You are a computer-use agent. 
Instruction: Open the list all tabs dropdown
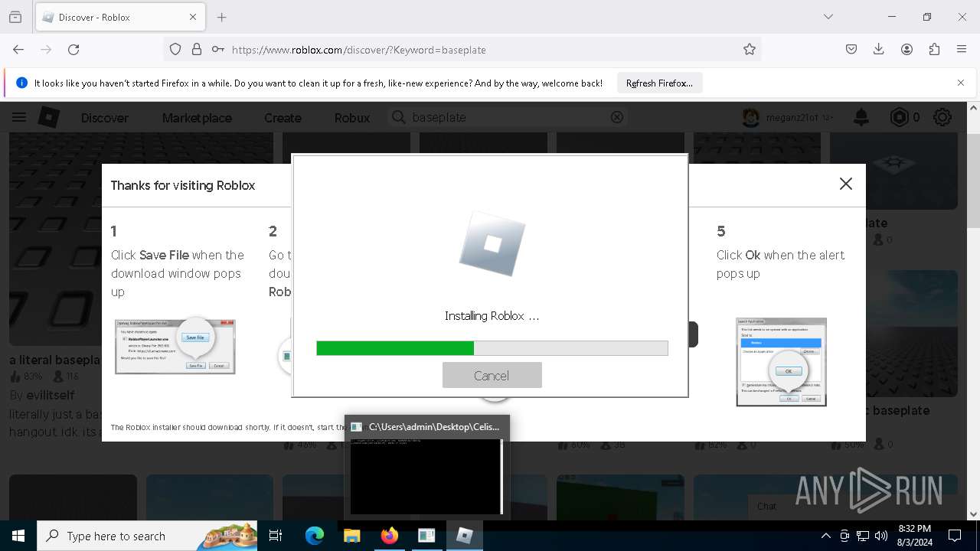pyautogui.click(x=828, y=17)
